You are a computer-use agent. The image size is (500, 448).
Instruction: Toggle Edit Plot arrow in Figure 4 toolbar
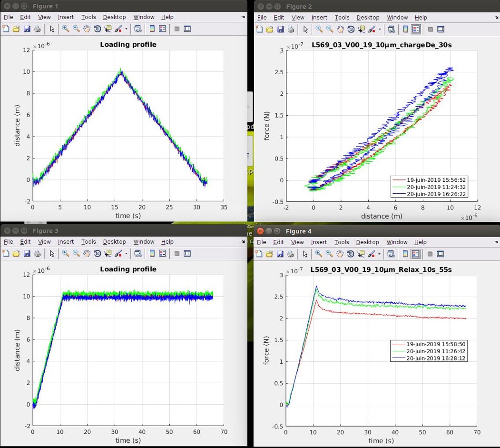[305, 254]
